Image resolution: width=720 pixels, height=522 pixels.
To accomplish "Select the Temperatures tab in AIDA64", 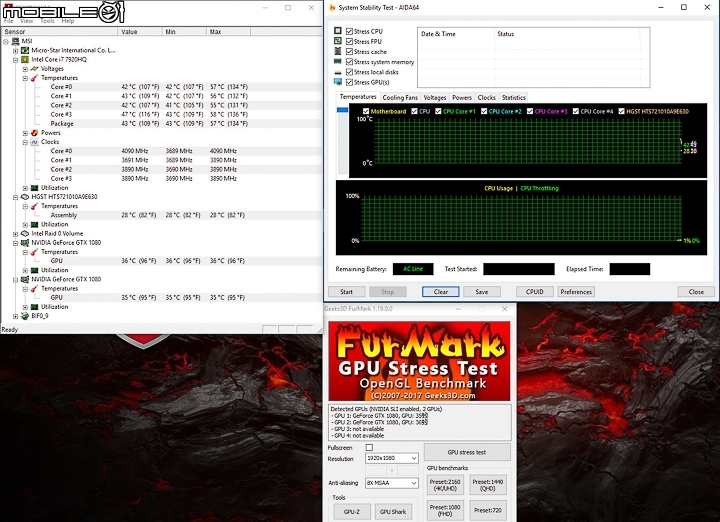I will pos(358,97).
